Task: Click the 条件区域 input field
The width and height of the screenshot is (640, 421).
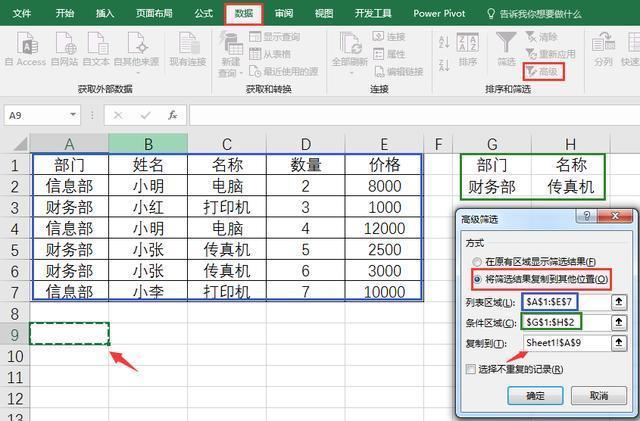Action: [567, 323]
